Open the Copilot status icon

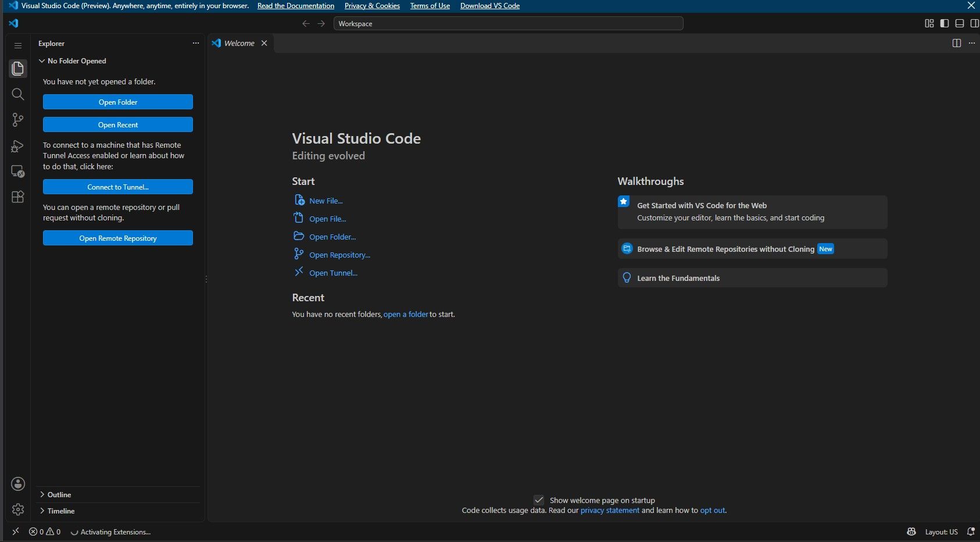tap(911, 532)
